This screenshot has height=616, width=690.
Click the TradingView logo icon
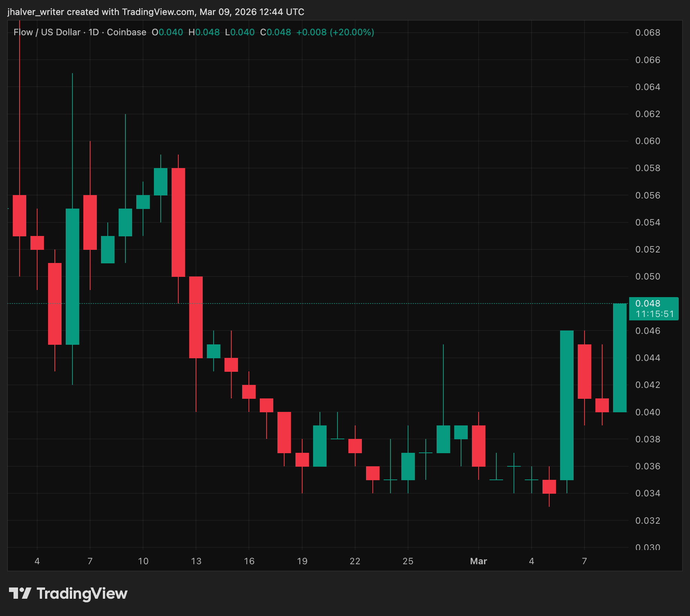[x=20, y=593]
